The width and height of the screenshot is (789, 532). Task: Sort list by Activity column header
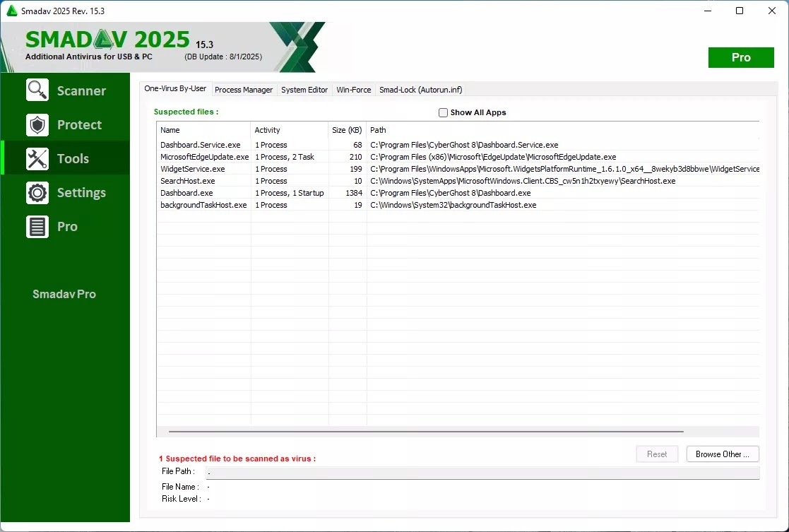point(290,130)
